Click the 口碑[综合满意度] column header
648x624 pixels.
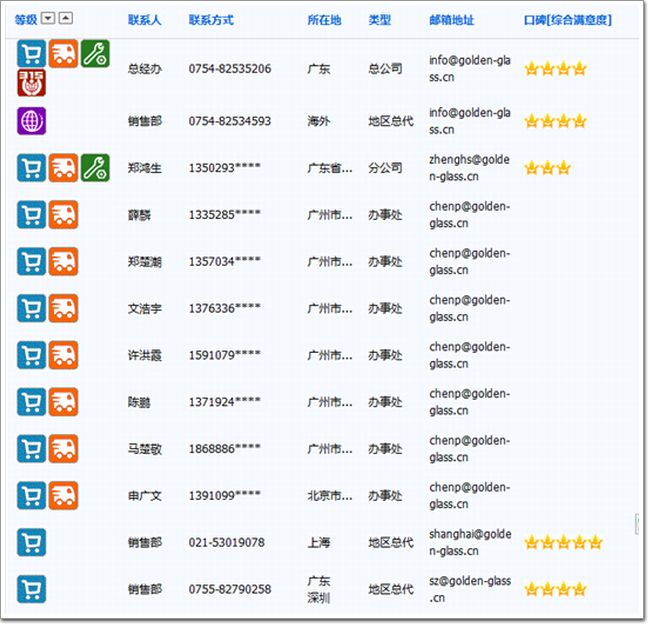(567, 20)
